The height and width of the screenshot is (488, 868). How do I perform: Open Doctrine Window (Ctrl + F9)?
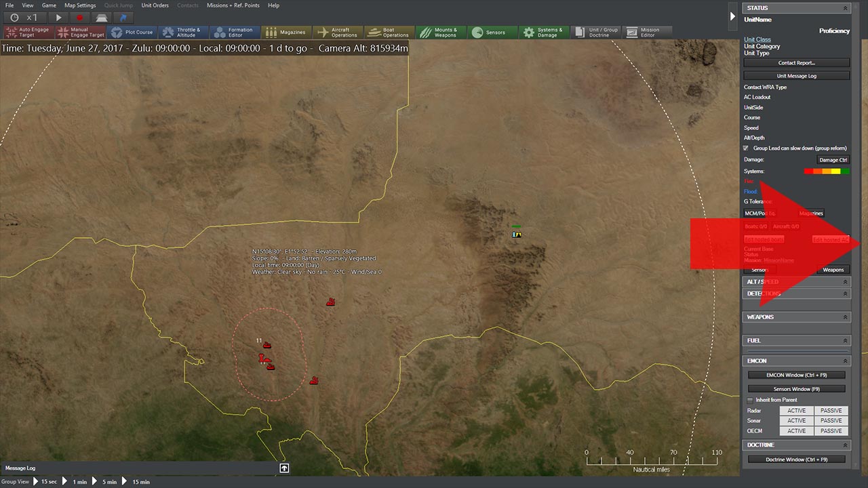[x=796, y=460]
